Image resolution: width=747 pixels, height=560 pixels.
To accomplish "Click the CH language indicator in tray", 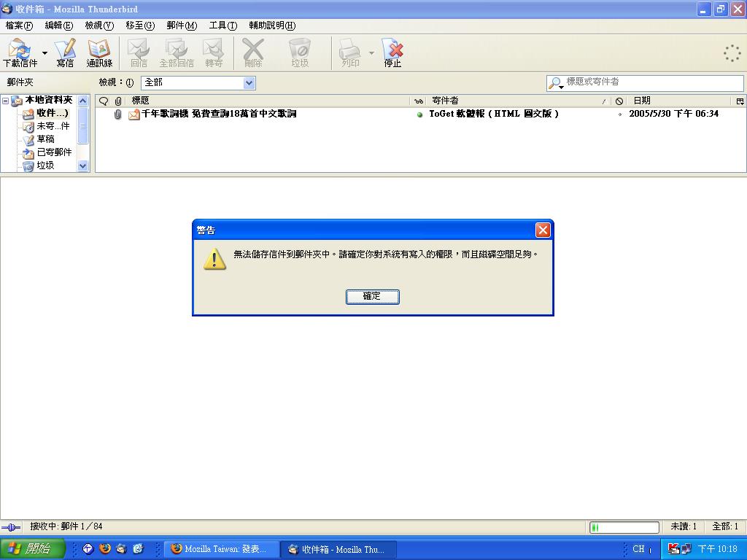I will (x=638, y=548).
